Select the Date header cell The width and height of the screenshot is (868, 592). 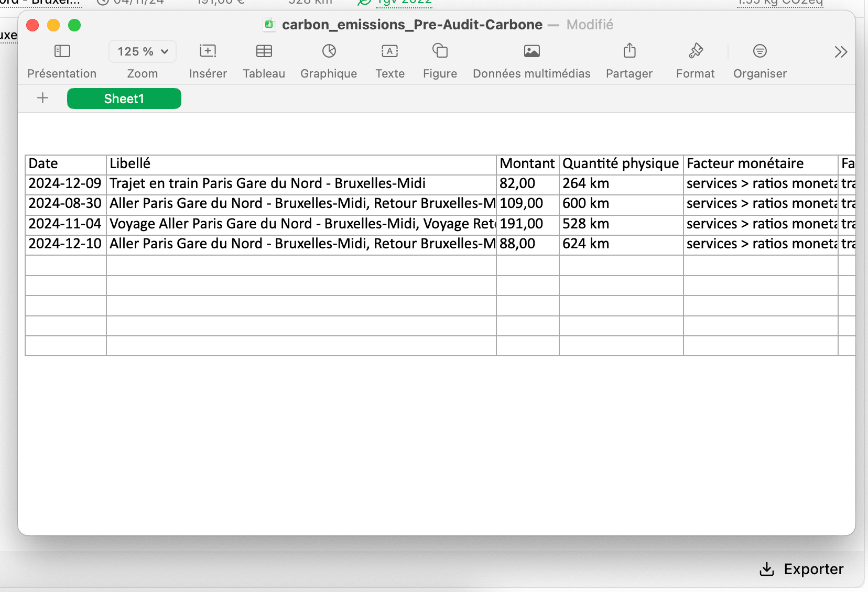tap(66, 165)
